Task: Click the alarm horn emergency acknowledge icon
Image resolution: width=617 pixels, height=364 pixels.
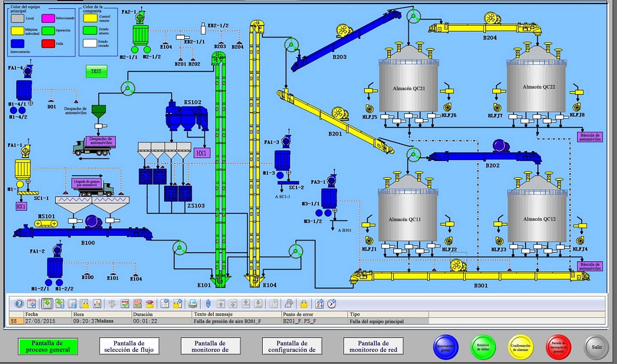Action: 150,304
